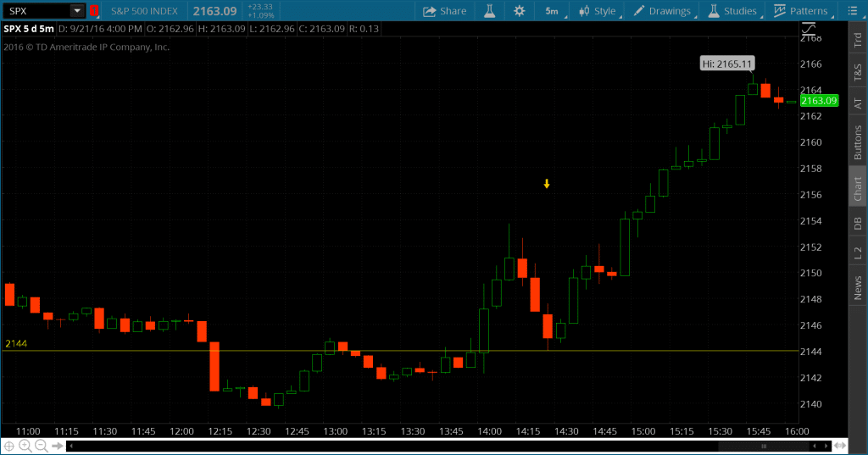The width and height of the screenshot is (868, 455).
Task: Click the expand horizontal icon at bottom right
Action: (840, 446)
